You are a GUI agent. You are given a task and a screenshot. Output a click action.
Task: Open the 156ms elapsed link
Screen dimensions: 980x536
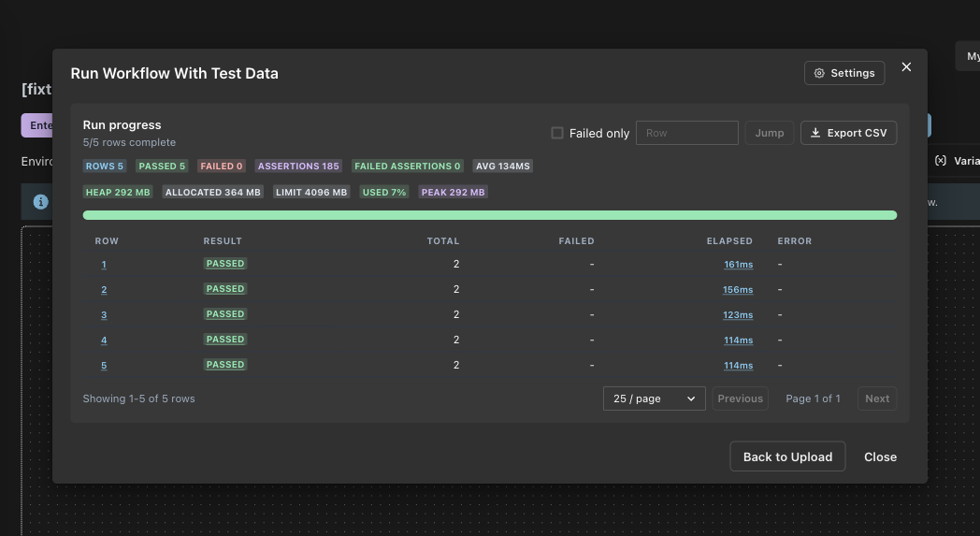pyautogui.click(x=738, y=290)
